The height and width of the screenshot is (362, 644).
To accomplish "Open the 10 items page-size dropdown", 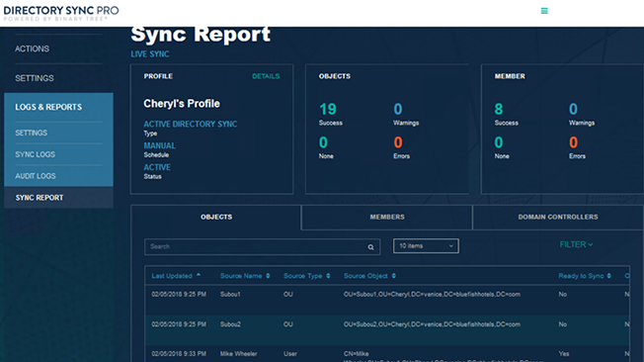I will [x=426, y=246].
